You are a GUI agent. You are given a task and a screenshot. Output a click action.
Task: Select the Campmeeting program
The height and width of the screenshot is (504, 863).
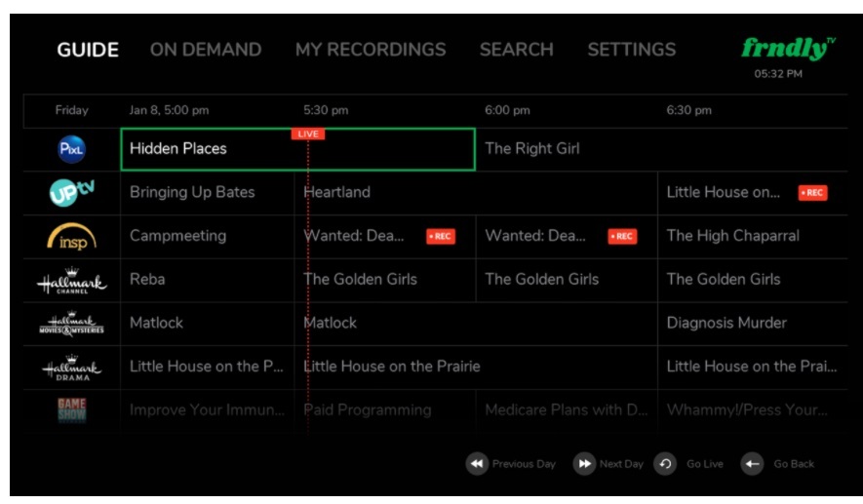207,236
